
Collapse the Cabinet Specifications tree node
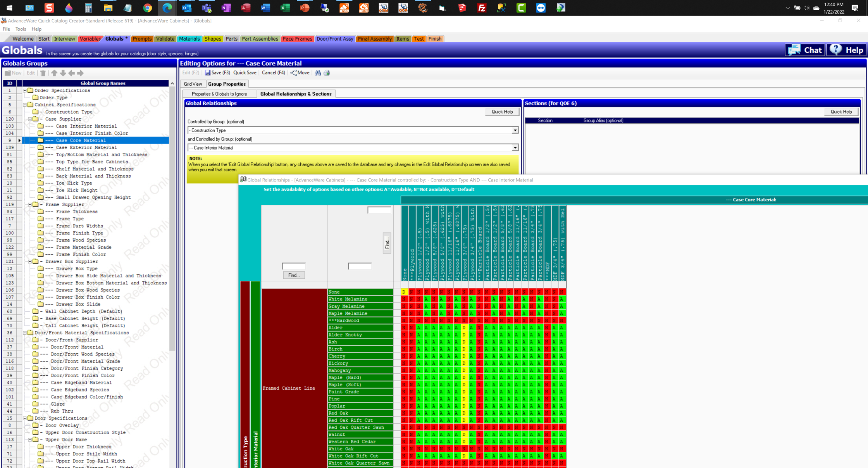coord(25,105)
